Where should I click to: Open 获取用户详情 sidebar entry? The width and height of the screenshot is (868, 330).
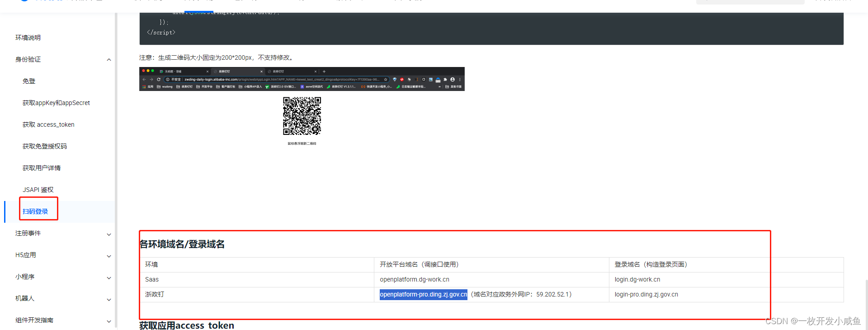pyautogui.click(x=42, y=168)
